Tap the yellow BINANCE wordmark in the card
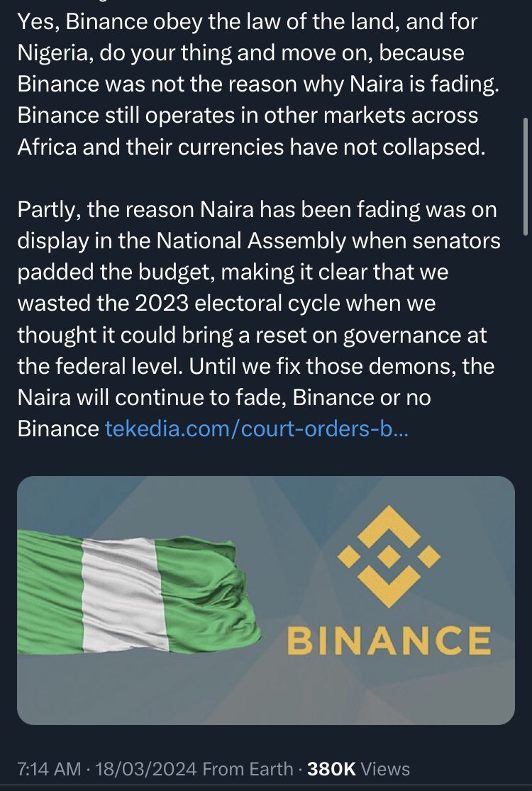The height and width of the screenshot is (791, 532). (389, 640)
